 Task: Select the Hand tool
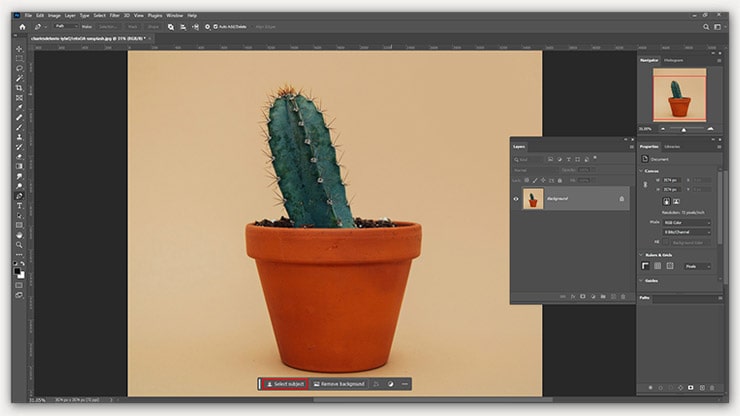19,235
